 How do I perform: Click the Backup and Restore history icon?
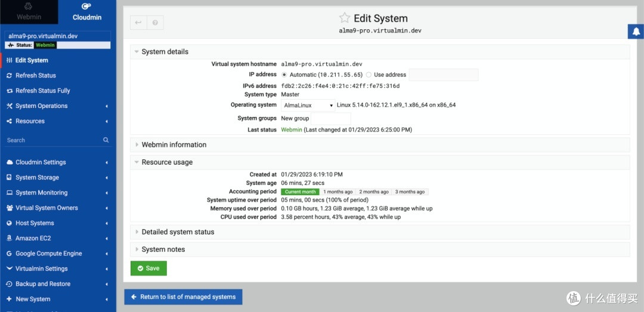10,283
